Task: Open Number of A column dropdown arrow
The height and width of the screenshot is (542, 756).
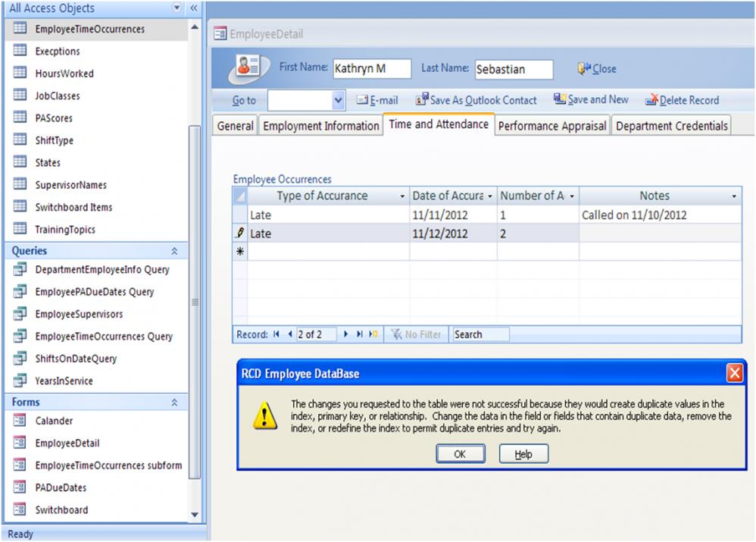Action: [x=572, y=196]
